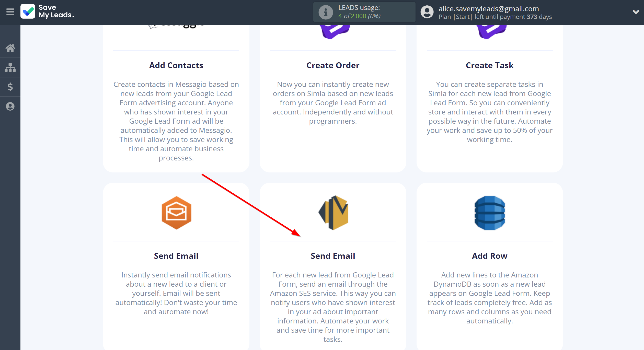This screenshot has height=350, width=644.
Task: Open the Add Contacts card title
Action: 176,65
